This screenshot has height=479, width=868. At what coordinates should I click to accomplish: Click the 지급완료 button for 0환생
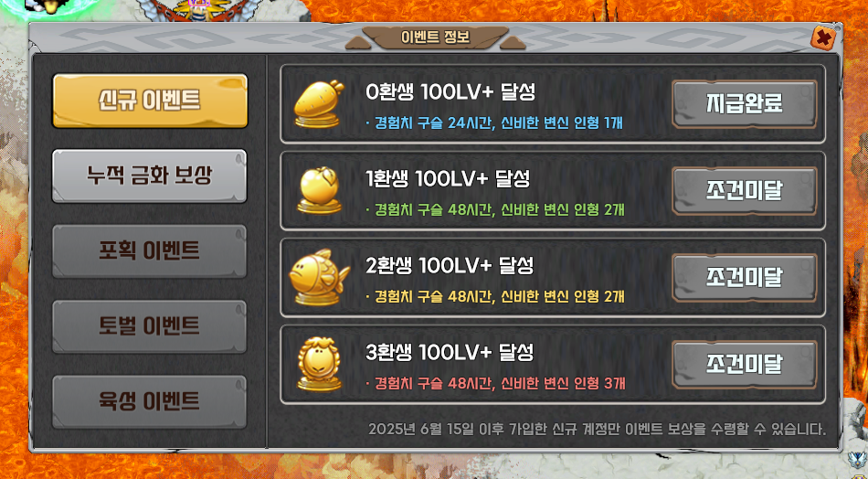[745, 104]
